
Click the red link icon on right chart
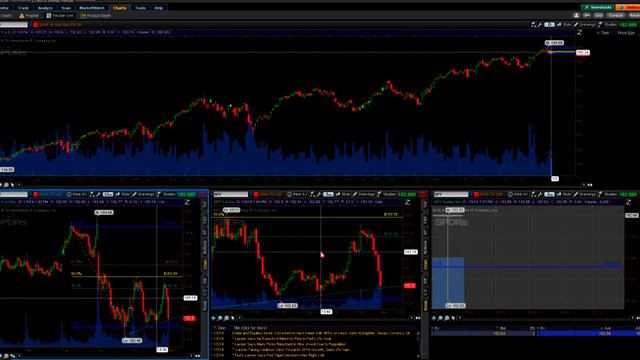click(476, 194)
